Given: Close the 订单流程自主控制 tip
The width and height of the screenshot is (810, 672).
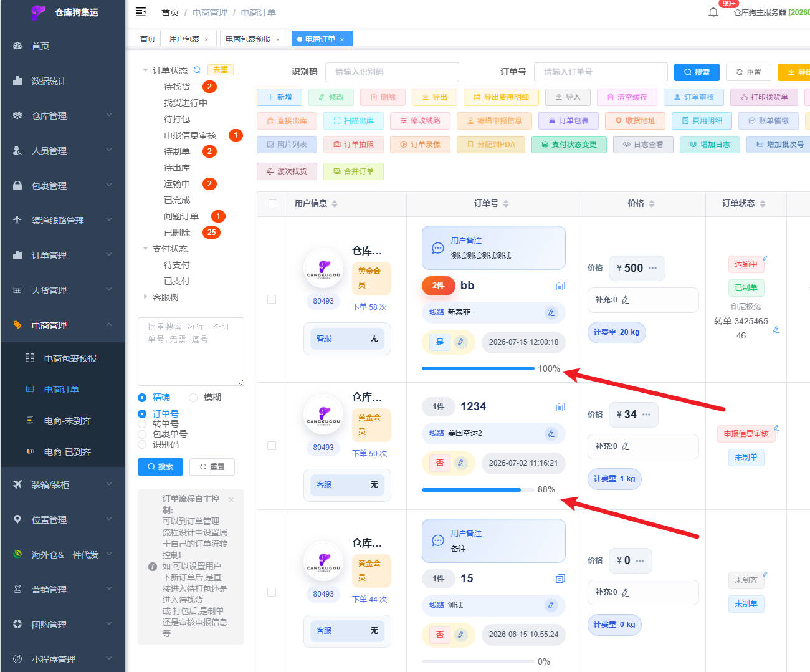Looking at the screenshot, I should pos(231,499).
